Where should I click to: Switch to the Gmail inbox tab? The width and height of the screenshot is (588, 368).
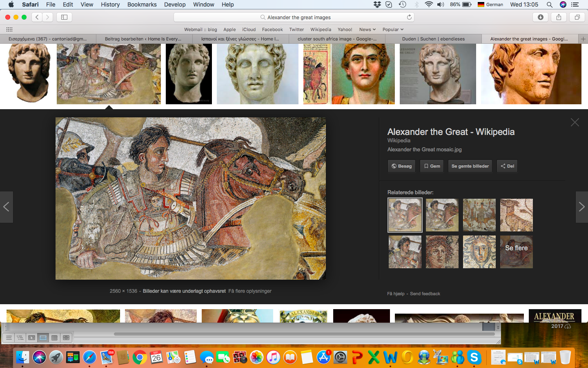pyautogui.click(x=48, y=39)
